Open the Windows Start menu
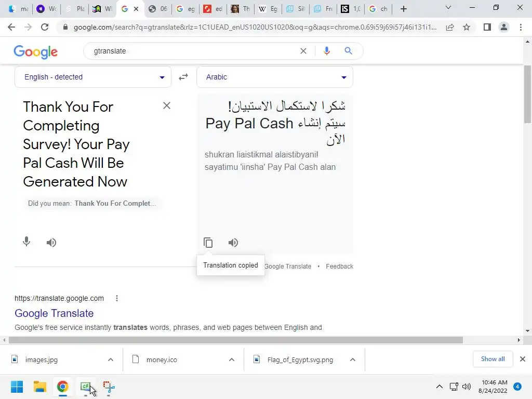The height and width of the screenshot is (399, 532). click(17, 387)
